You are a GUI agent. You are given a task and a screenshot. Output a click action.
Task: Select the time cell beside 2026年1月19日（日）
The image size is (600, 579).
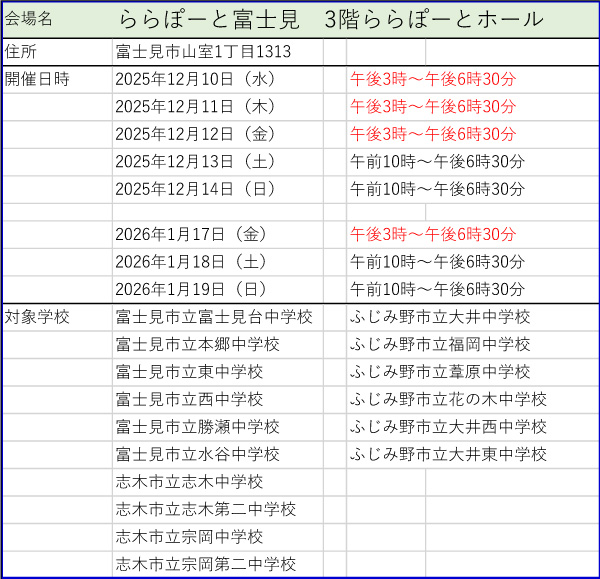[x=437, y=289]
